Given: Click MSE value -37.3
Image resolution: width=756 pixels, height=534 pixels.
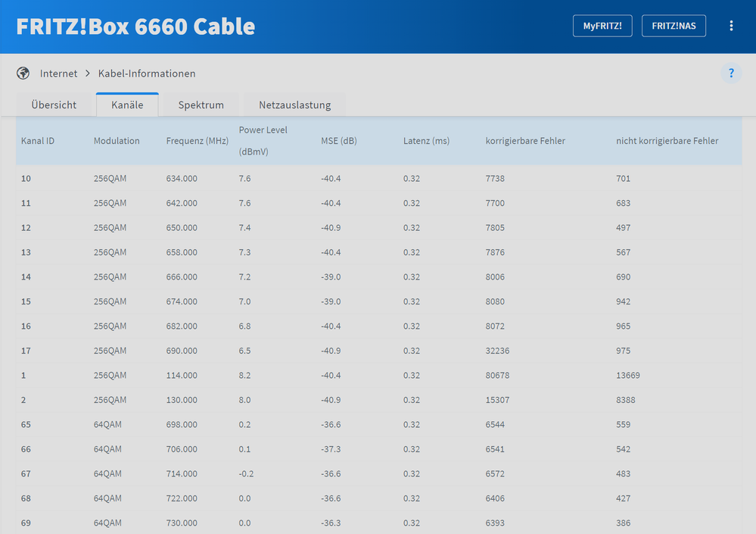Looking at the screenshot, I should click(x=331, y=449).
